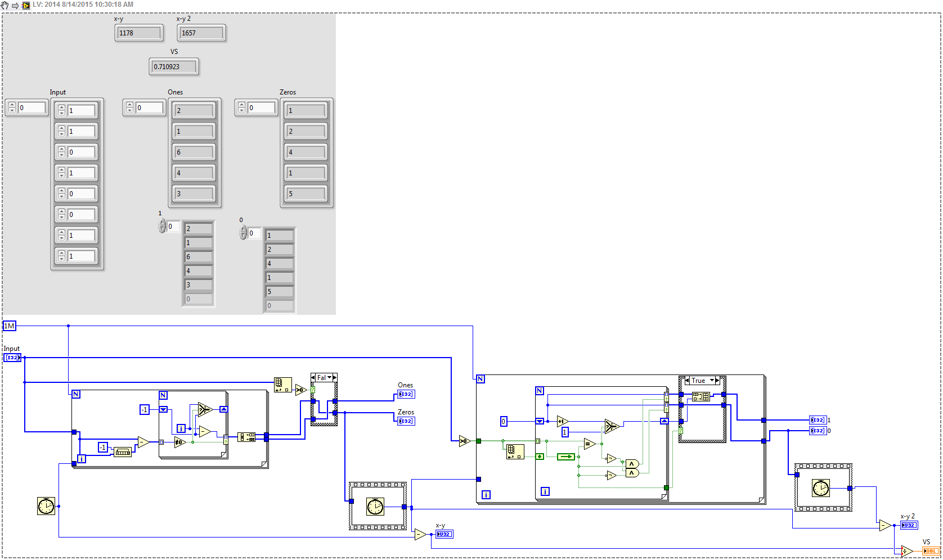
Task: Select the Subtract node feeding x-y indicator
Action: (420, 534)
